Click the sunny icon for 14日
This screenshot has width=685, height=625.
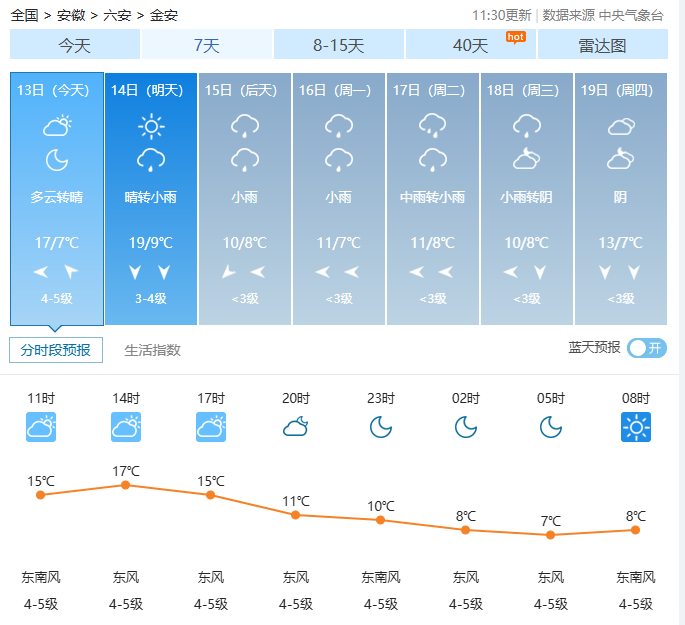(151, 126)
